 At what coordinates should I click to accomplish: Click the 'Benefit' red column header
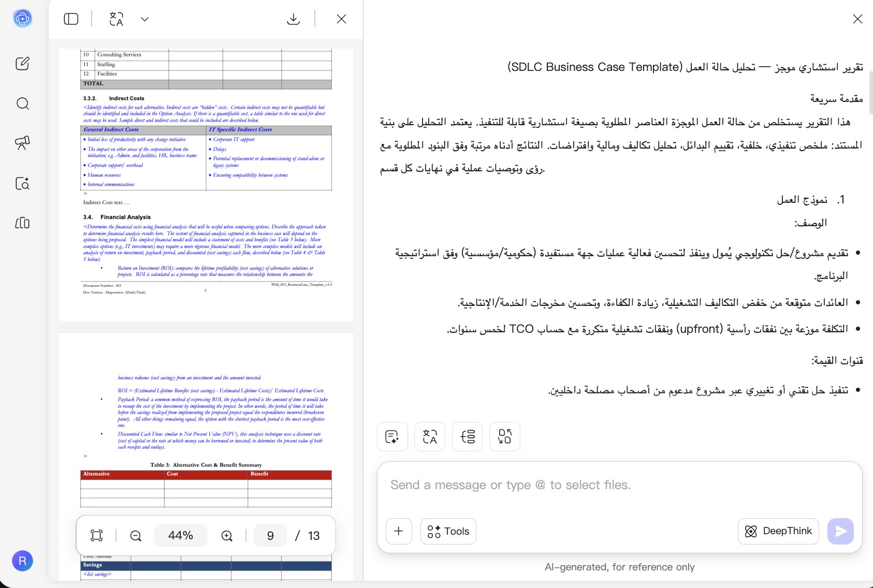coord(290,474)
